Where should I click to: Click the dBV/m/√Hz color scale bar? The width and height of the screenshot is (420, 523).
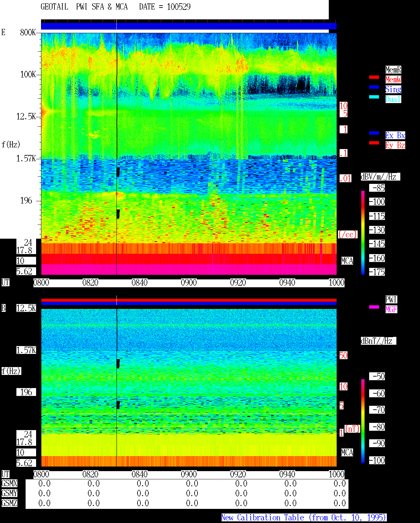(363, 233)
